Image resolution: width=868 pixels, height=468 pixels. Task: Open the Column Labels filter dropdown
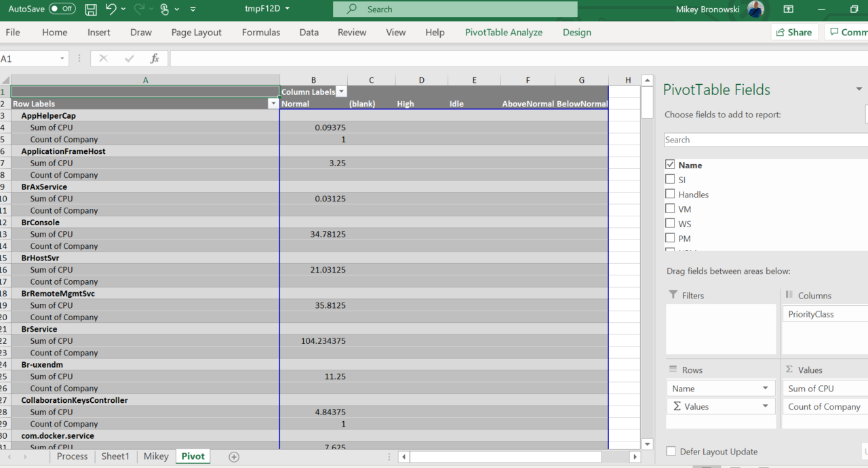(x=341, y=91)
